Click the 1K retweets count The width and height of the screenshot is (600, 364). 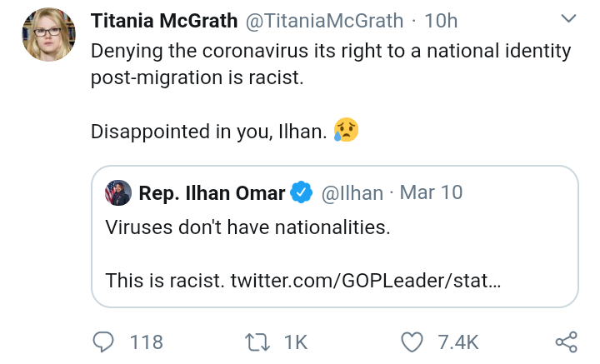click(297, 342)
